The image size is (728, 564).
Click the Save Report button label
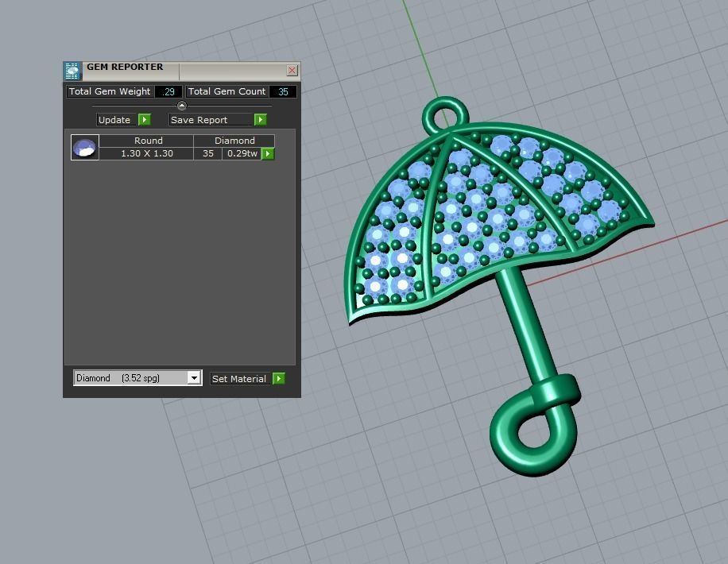211,120
